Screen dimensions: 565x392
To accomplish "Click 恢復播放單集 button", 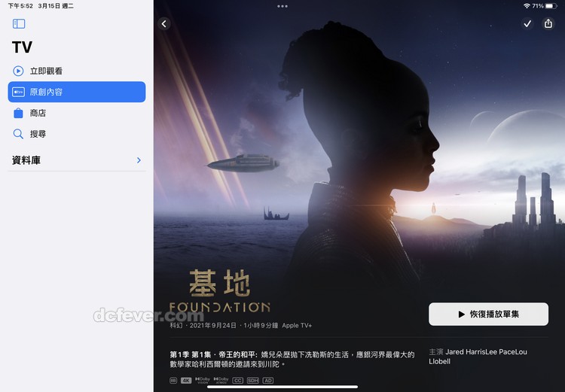I will 488,314.
